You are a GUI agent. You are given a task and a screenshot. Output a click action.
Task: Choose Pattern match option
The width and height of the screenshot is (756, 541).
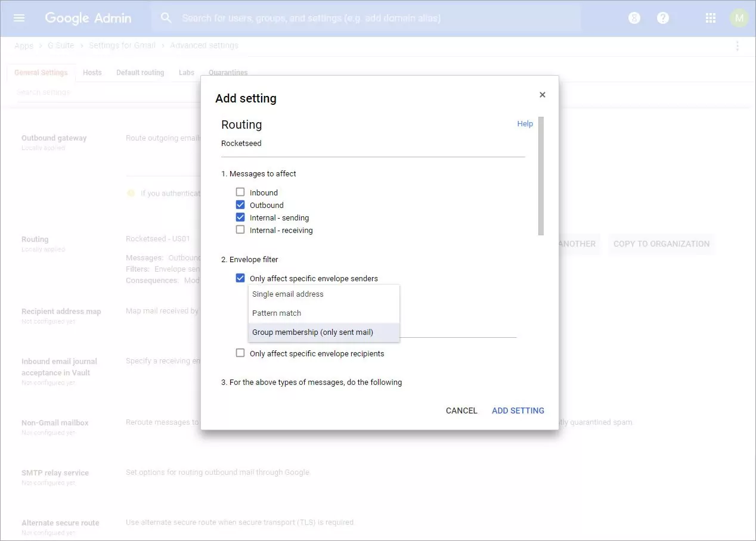(324, 313)
